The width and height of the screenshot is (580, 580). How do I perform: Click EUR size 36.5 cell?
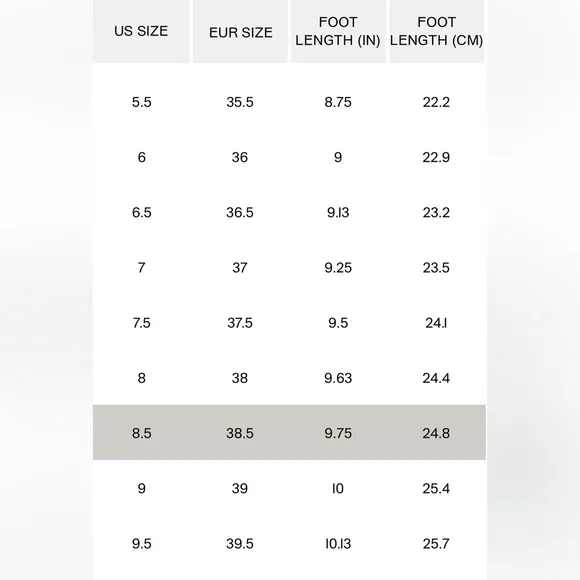(x=240, y=212)
